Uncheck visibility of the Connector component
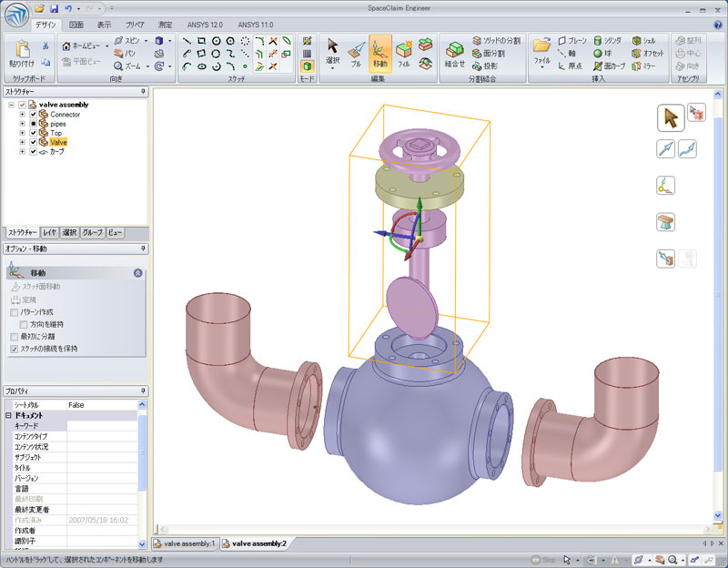Image resolution: width=728 pixels, height=568 pixels. (x=33, y=115)
